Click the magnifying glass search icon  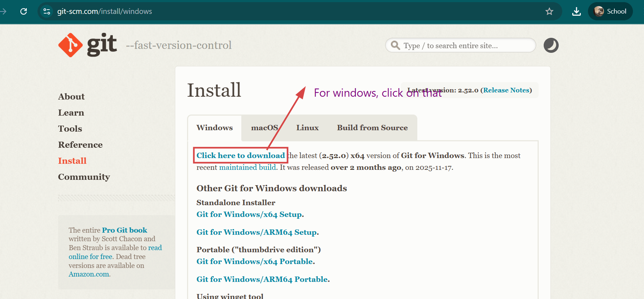[x=395, y=45]
